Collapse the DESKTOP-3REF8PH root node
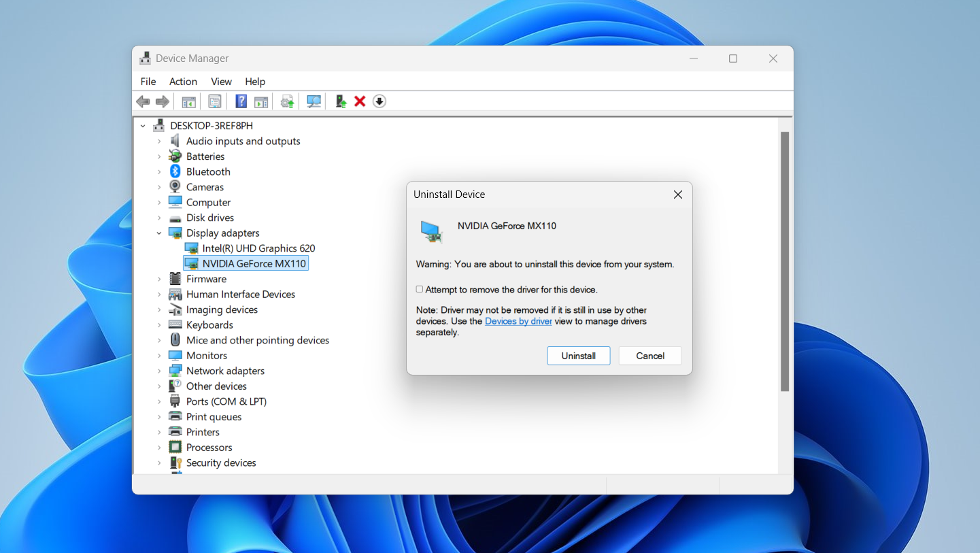 point(143,126)
